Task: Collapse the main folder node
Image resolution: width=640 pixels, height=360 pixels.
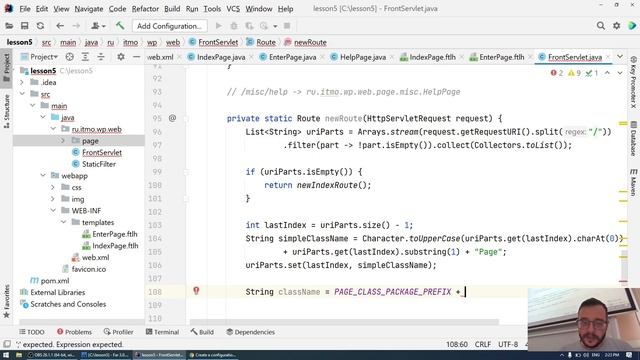Action: (x=33, y=106)
